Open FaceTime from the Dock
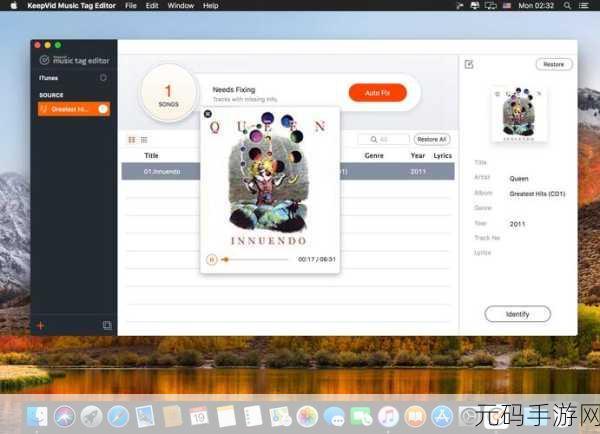The width and height of the screenshot is (600, 434). 361,416
